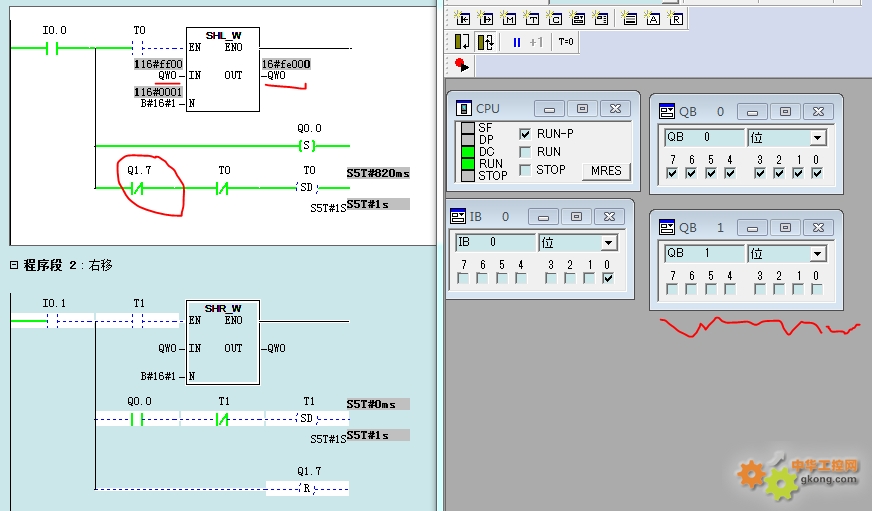
Task: Click the CPU window title icon
Action: point(463,108)
